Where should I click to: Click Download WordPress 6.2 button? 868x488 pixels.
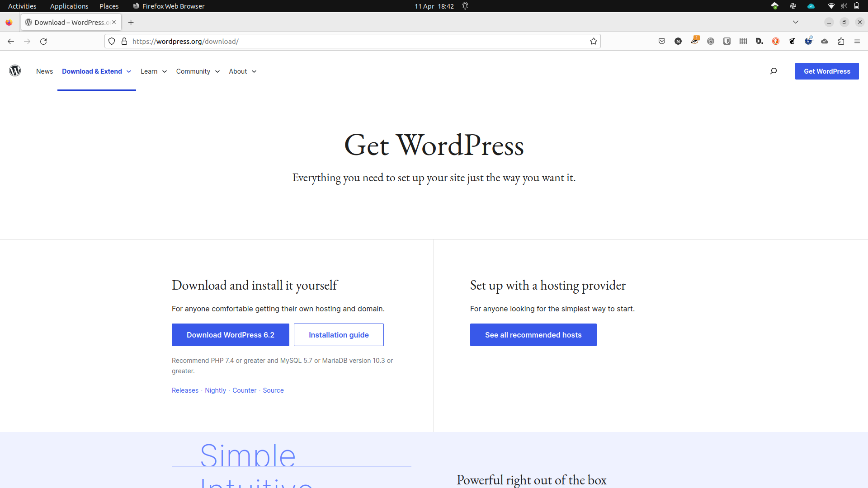(231, 335)
